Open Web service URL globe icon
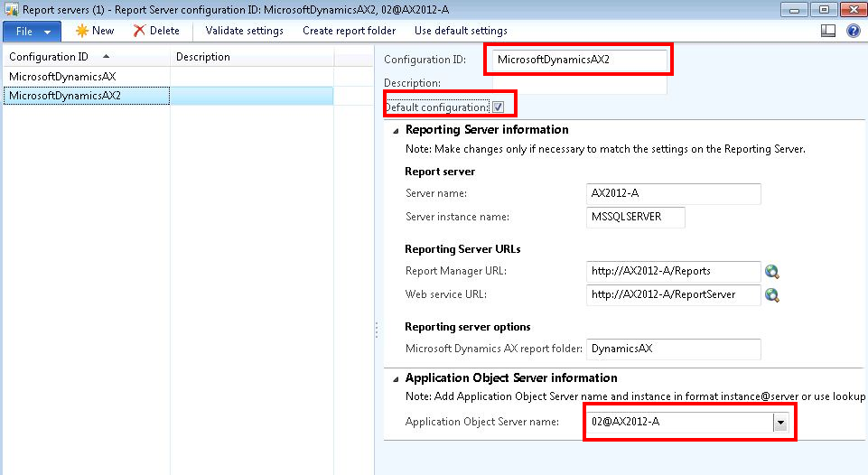This screenshot has width=868, height=475. pos(771,294)
